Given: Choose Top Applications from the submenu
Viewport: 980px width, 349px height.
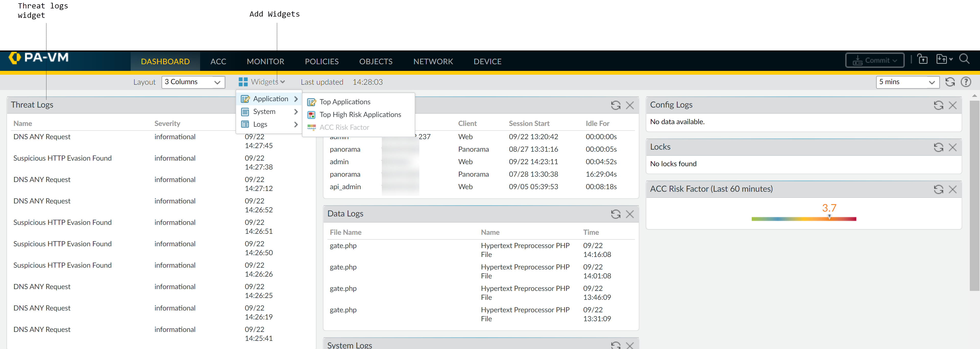Looking at the screenshot, I should (x=345, y=102).
